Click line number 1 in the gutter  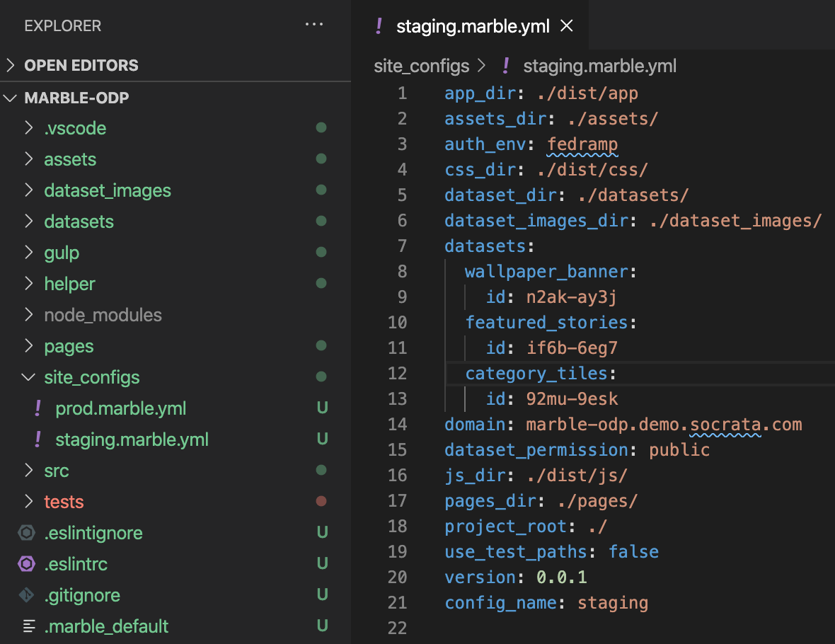click(402, 93)
